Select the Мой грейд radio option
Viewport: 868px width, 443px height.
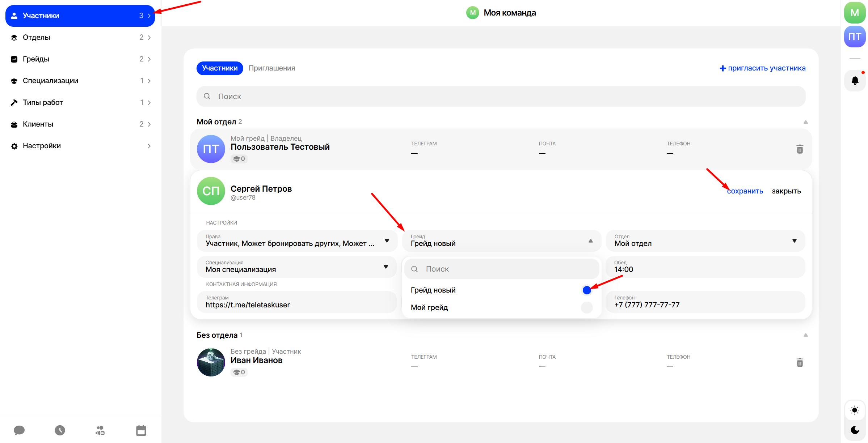pos(586,307)
